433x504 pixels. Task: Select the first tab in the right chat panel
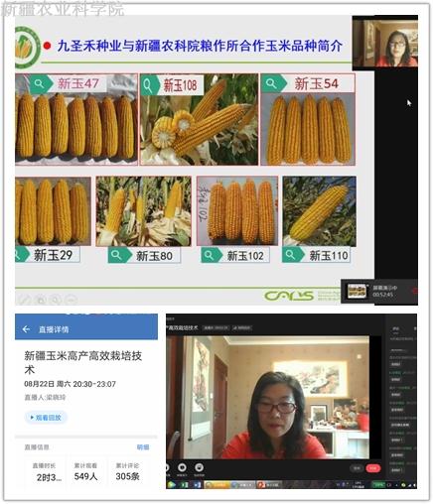pos(395,328)
